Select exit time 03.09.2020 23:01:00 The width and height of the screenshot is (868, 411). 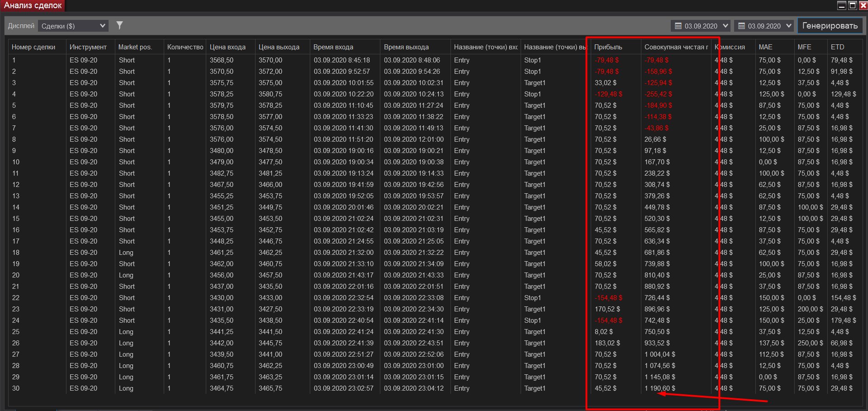coord(414,366)
